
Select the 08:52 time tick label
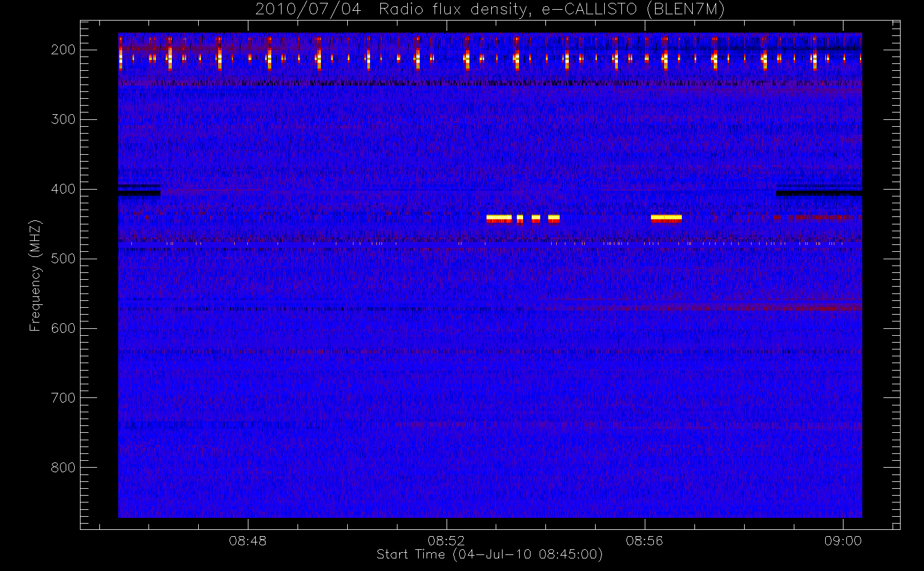coord(447,541)
